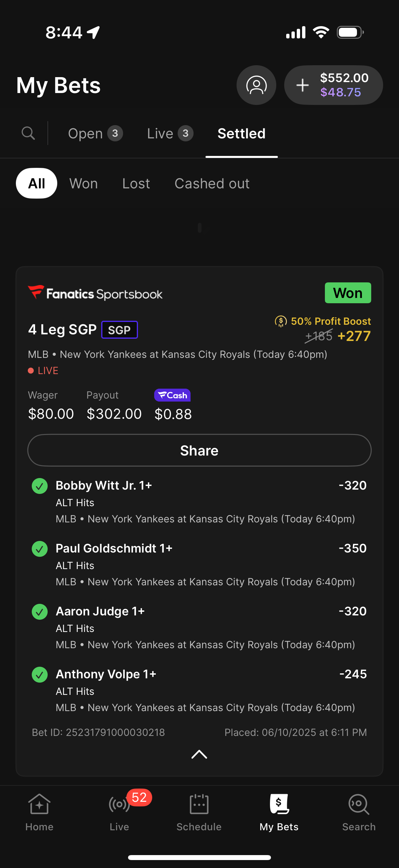This screenshot has width=399, height=868.
Task: Open Search in the bottom navigation
Action: (x=359, y=811)
